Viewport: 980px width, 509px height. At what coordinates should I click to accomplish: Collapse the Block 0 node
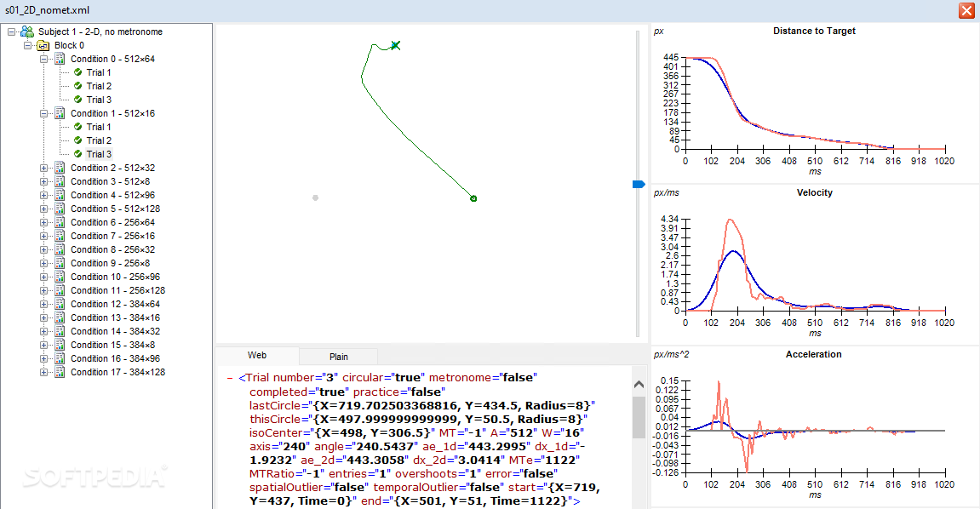pos(27,45)
